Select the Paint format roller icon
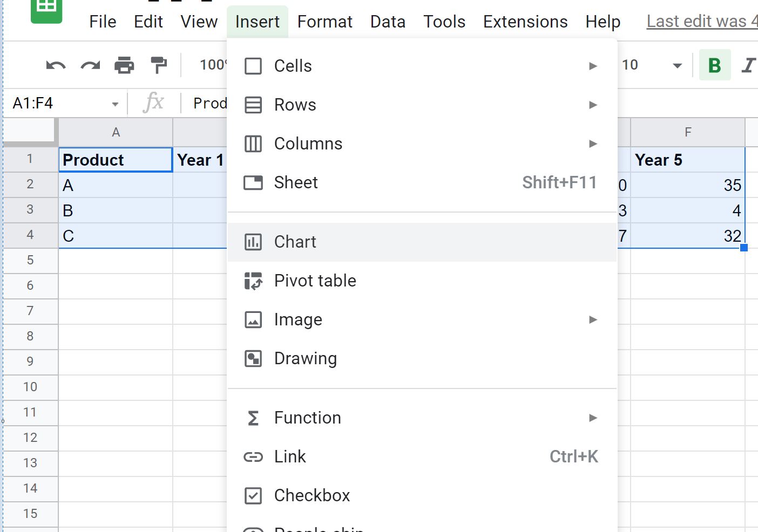The height and width of the screenshot is (532, 758). click(159, 65)
